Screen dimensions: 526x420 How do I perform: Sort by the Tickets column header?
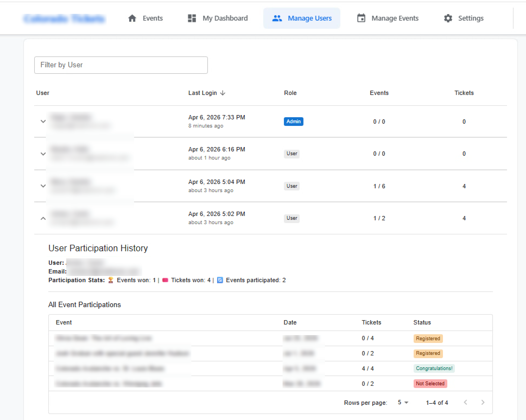click(x=464, y=93)
